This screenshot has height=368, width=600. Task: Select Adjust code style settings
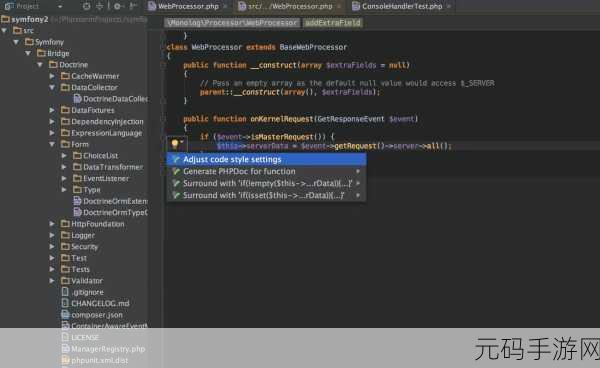(x=266, y=160)
